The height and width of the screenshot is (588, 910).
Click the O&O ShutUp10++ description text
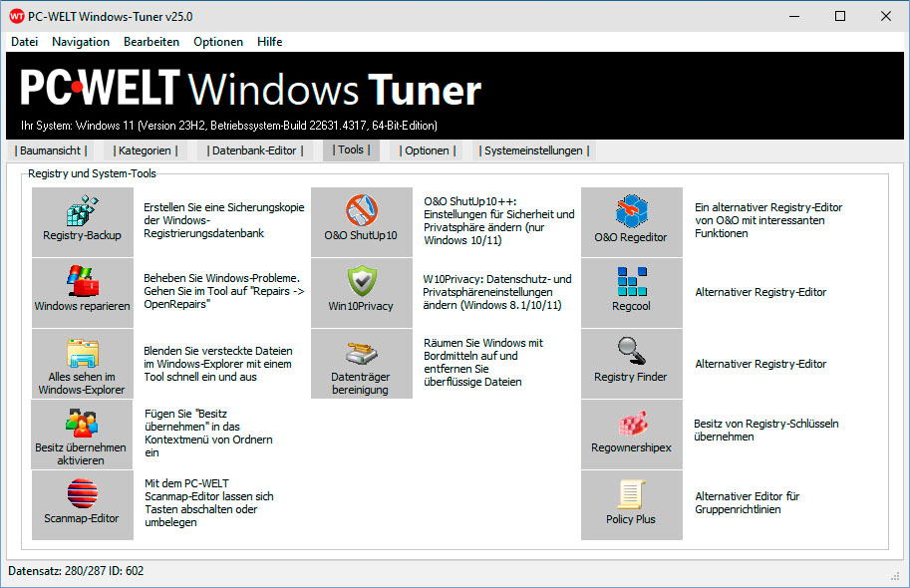click(x=499, y=221)
